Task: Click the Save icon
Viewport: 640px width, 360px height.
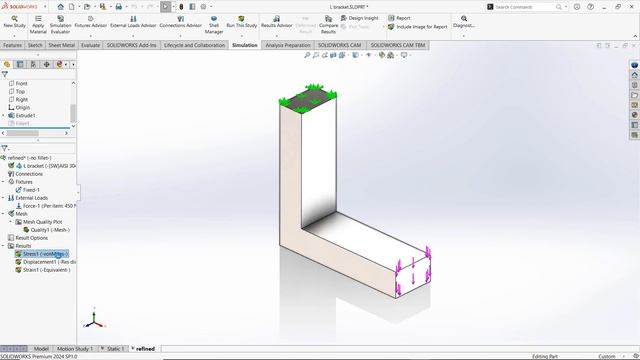Action: pos(102,7)
